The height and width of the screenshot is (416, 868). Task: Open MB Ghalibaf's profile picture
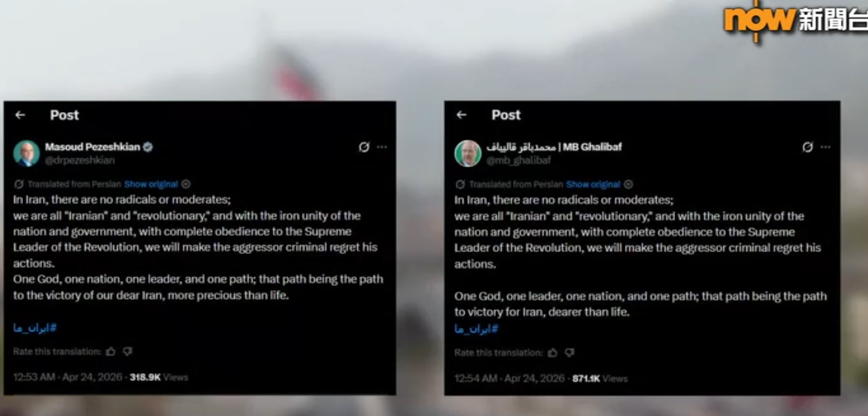coord(468,153)
